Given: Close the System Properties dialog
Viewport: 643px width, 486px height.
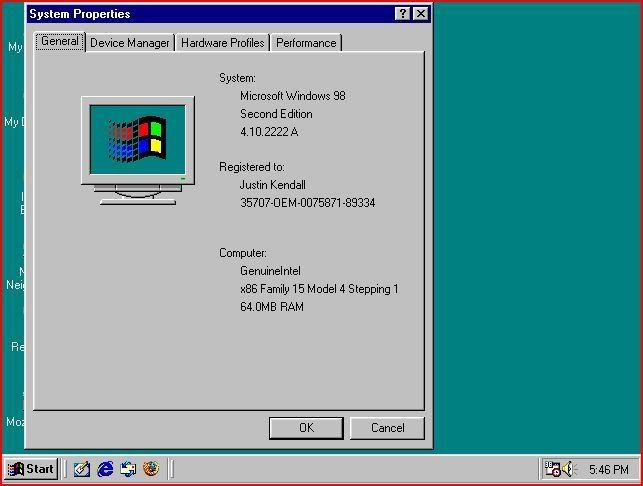Looking at the screenshot, I should click(420, 14).
